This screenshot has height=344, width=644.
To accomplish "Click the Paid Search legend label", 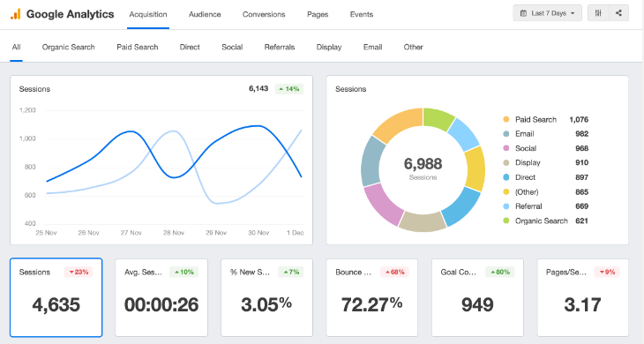I will [x=535, y=119].
